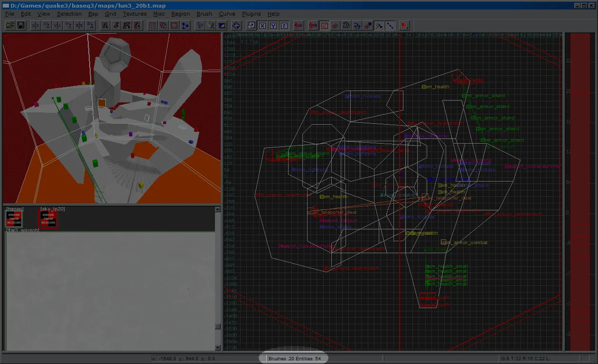The image size is (598, 364).
Task: Click the Save floppy disk icon
Action: 21,25
